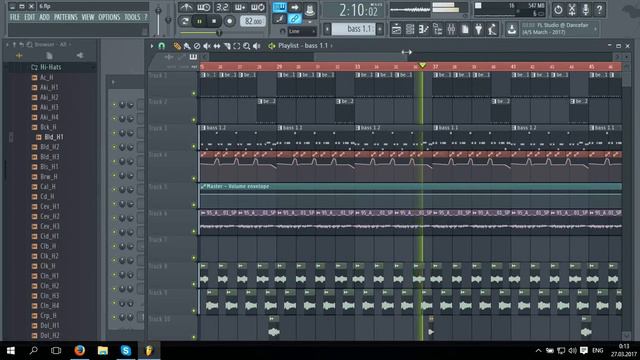The image size is (640, 360).
Task: Select the playlist slice tool
Action: (227, 46)
